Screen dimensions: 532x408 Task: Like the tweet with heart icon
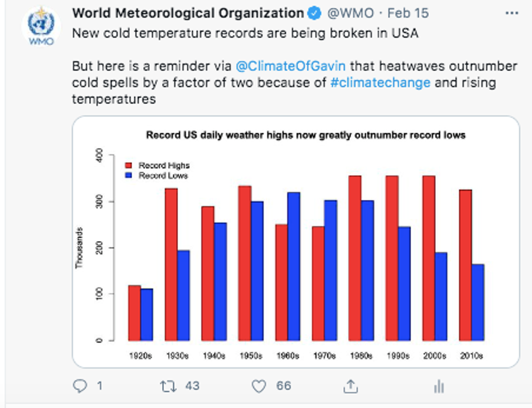pyautogui.click(x=258, y=386)
